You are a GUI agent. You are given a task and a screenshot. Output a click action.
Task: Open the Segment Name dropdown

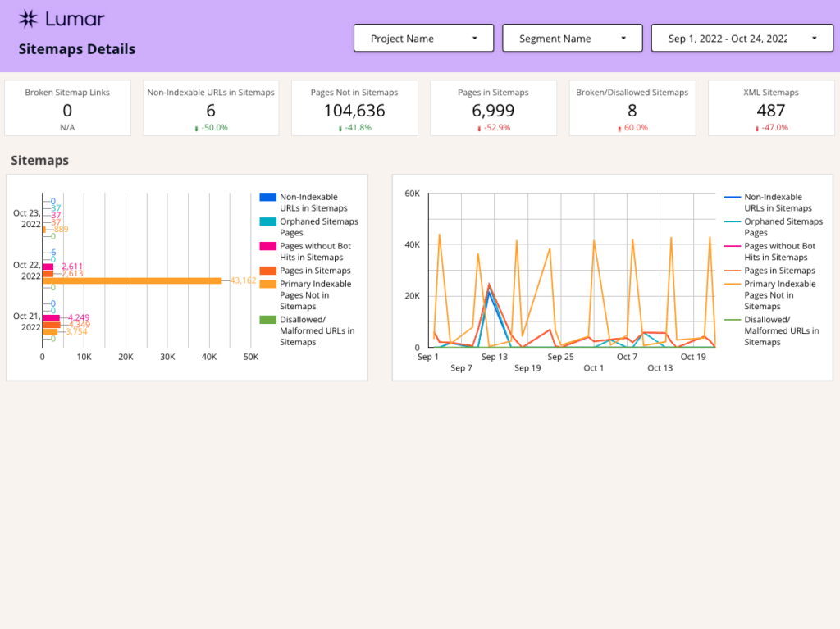(x=572, y=38)
